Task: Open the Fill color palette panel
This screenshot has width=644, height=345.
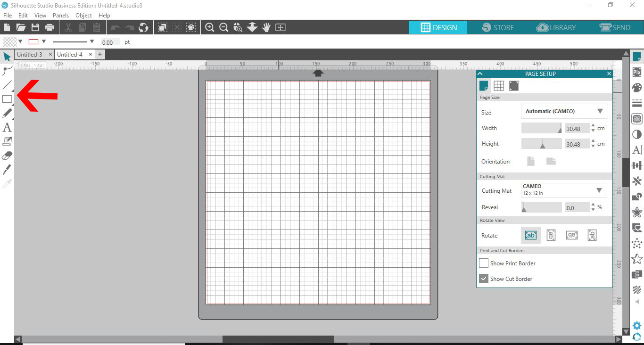Action: (x=637, y=88)
